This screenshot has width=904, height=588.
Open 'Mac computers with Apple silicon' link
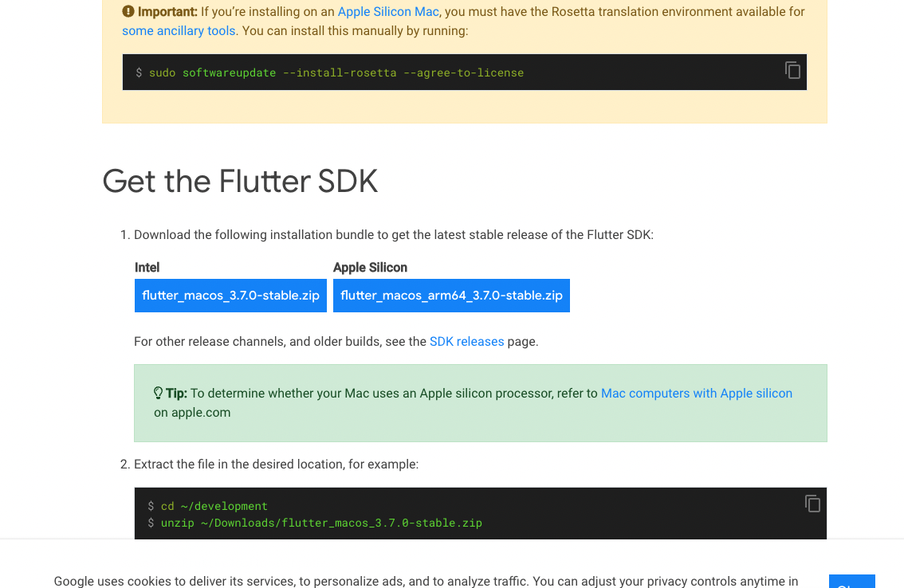pos(697,393)
